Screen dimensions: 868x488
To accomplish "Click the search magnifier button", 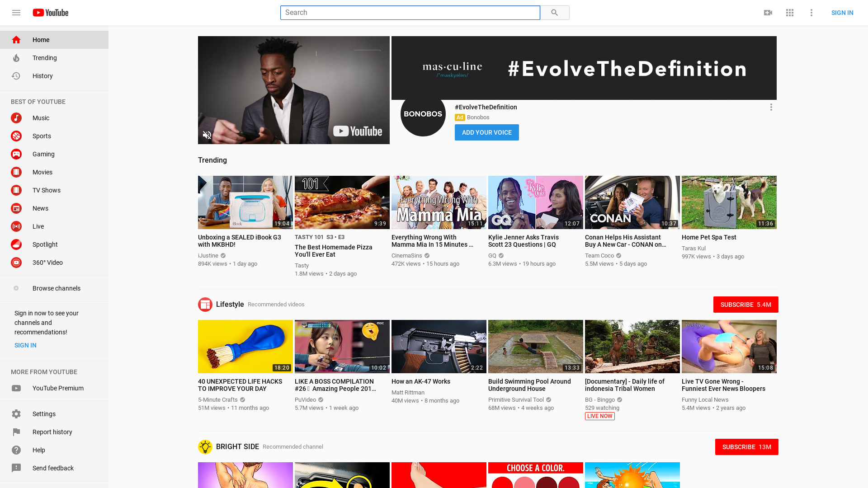I will [555, 13].
